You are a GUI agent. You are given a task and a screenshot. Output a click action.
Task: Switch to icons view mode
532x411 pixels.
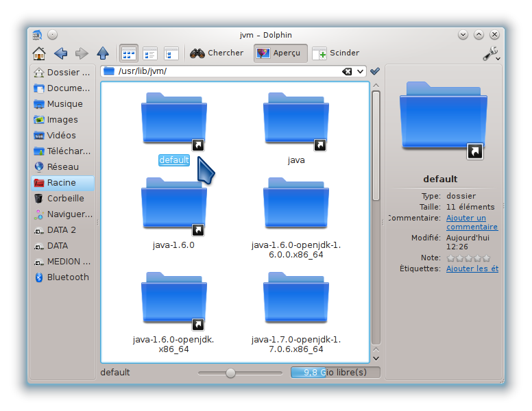coord(129,53)
